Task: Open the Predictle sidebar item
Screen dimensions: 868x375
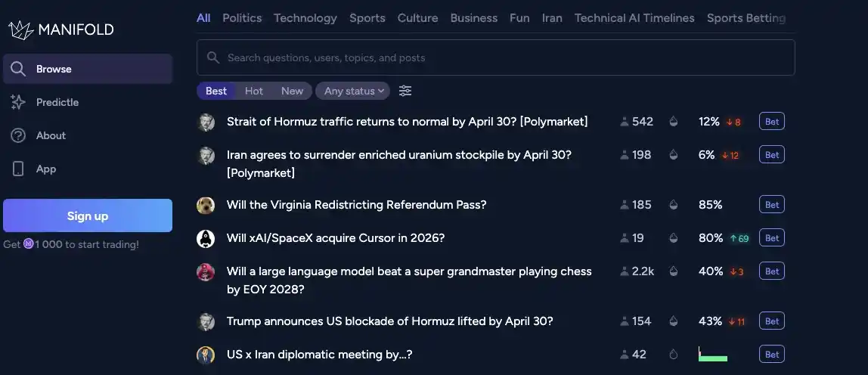Action: (88, 102)
